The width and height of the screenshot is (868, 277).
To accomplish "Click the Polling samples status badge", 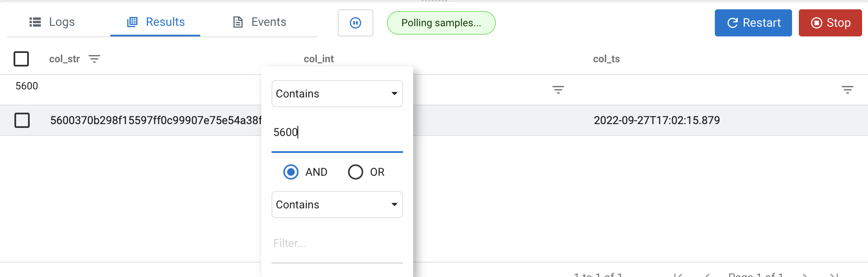I will (x=441, y=23).
